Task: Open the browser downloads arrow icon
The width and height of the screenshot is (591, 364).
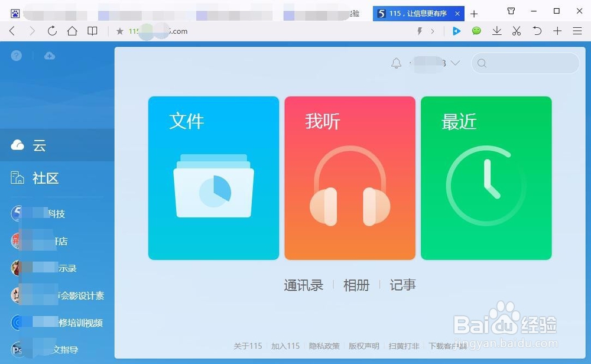Action: [497, 31]
